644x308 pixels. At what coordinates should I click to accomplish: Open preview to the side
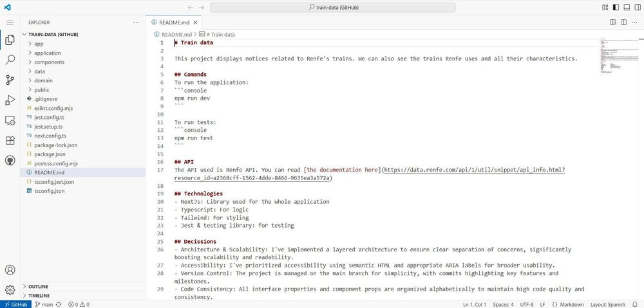pyautogui.click(x=613, y=23)
